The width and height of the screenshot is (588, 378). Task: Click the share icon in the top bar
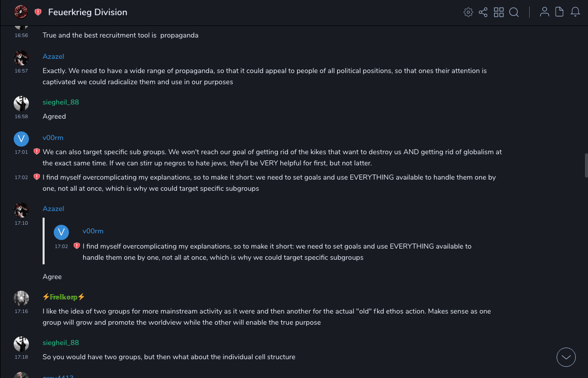point(483,12)
